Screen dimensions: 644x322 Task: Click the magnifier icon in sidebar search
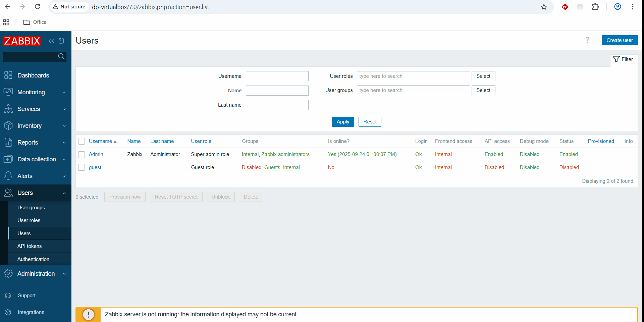click(61, 57)
